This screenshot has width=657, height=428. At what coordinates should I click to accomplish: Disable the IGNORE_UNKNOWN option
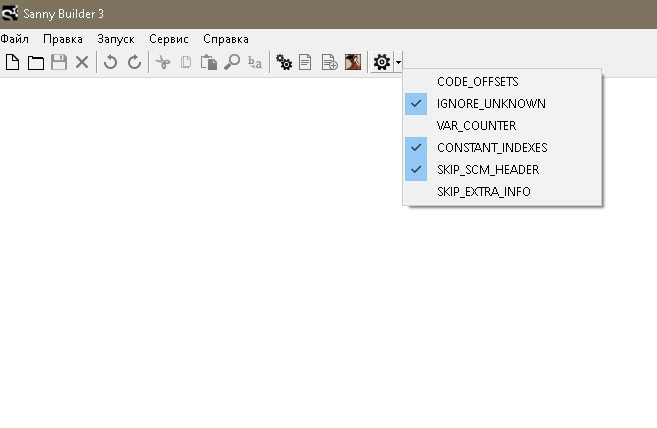pyautogui.click(x=491, y=104)
